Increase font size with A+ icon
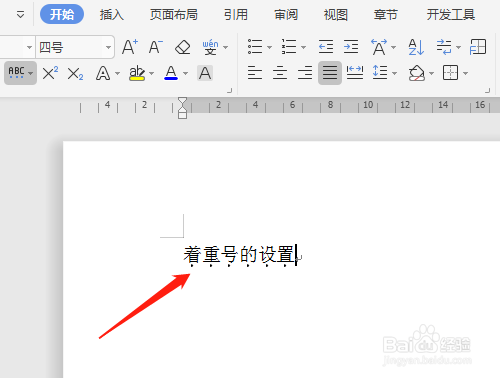The width and height of the screenshot is (500, 378). coord(130,47)
